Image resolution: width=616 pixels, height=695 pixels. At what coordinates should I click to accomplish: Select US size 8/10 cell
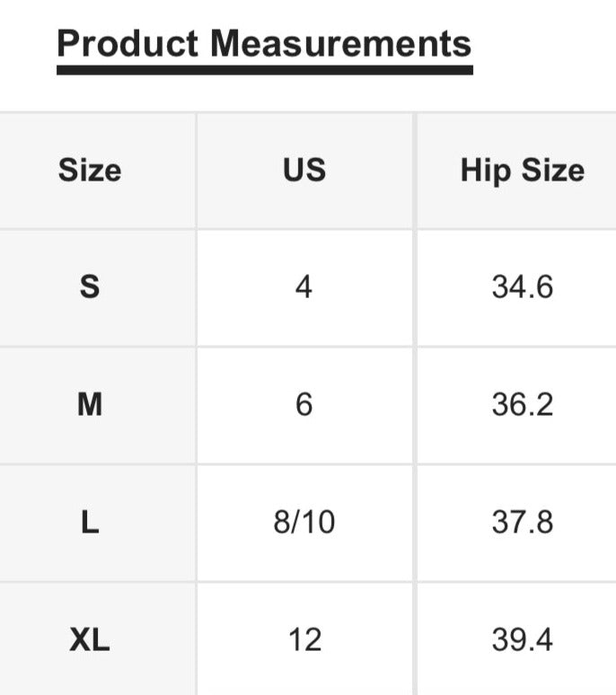pos(304,523)
